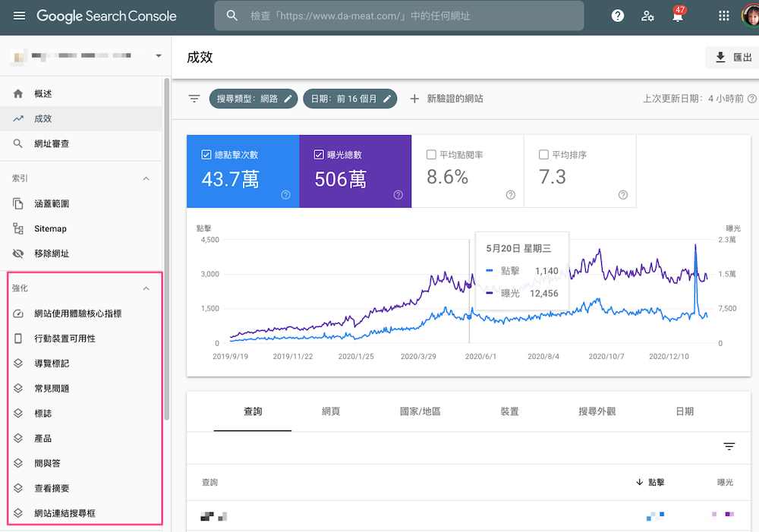Click help icon next to 上次更新日期

751,99
